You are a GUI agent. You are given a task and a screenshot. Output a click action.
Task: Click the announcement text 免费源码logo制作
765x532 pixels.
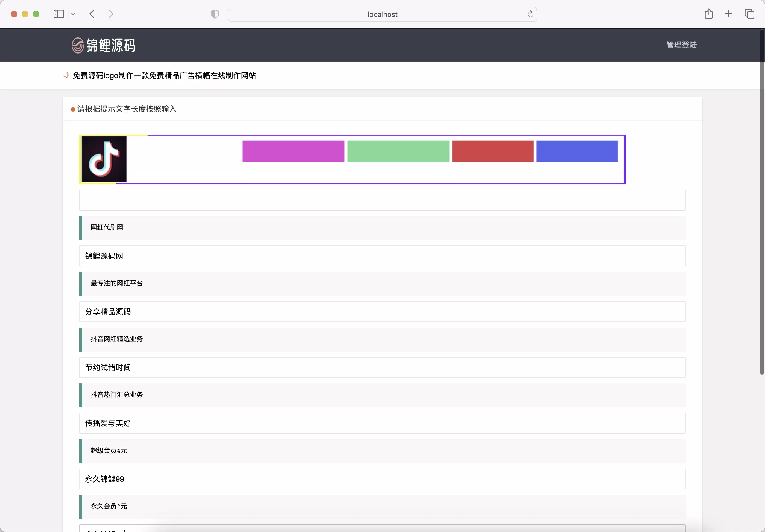tap(164, 76)
